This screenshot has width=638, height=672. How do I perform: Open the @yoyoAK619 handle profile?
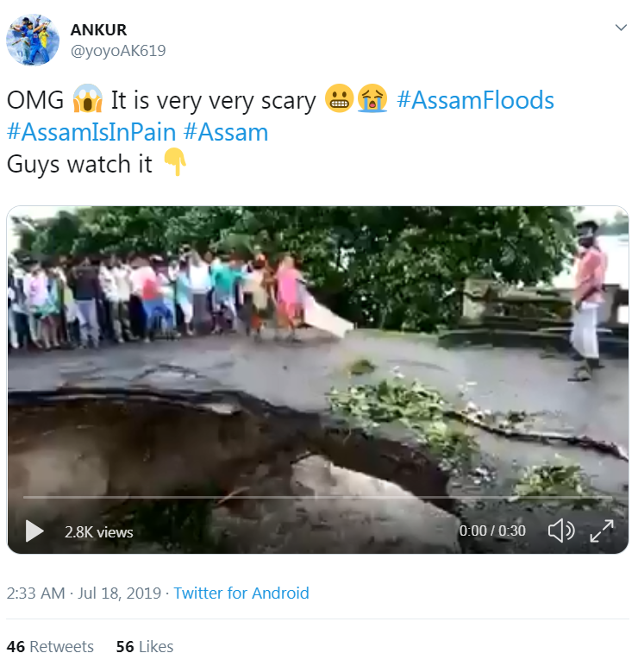point(118,51)
